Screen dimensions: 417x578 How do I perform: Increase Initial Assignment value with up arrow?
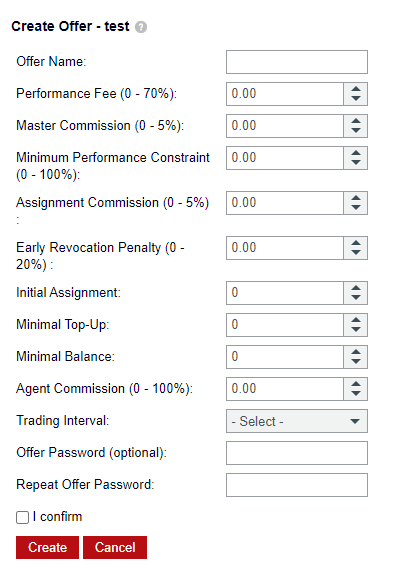point(356,288)
